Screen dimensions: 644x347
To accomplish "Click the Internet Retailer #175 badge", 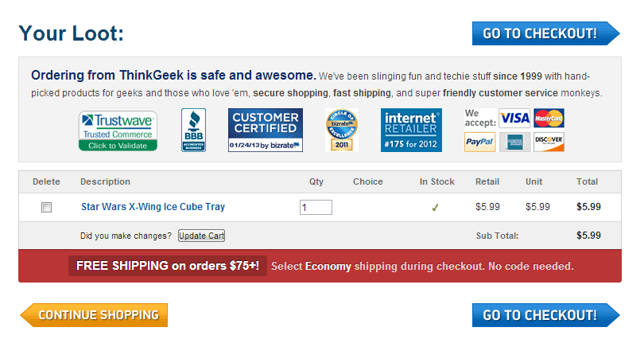I will tap(411, 131).
